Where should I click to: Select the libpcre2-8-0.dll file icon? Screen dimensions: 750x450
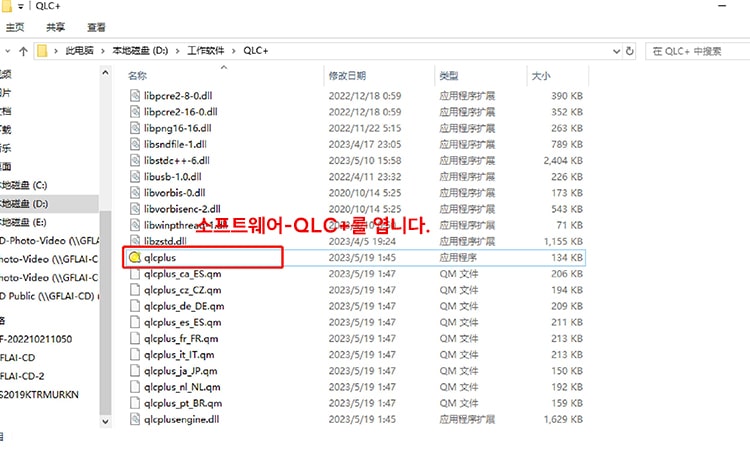pyautogui.click(x=135, y=96)
